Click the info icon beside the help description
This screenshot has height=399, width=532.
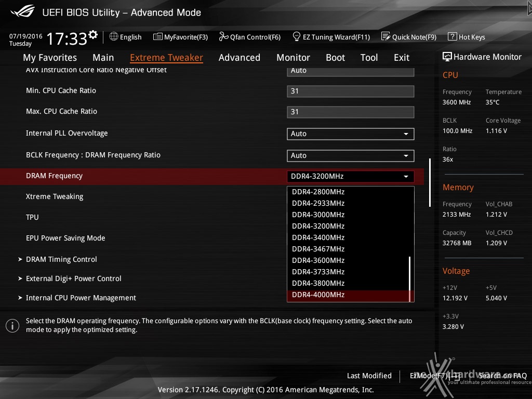[x=12, y=326]
